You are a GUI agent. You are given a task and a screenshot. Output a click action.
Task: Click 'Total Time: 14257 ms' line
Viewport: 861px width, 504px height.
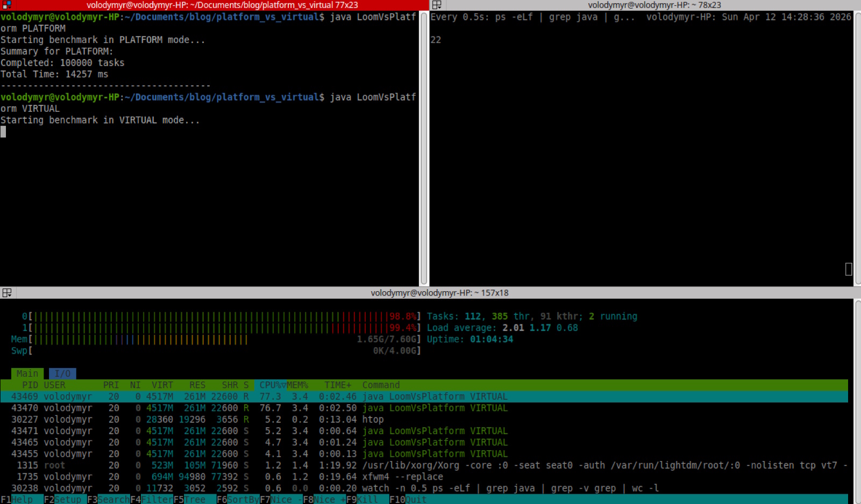pyautogui.click(x=54, y=74)
